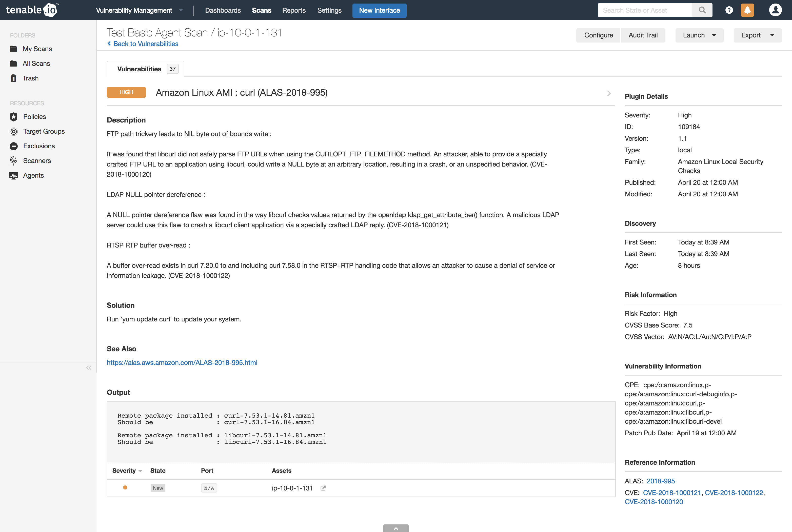Screen dimensions: 792x532
Task: Open the help question mark icon
Action: [729, 10]
